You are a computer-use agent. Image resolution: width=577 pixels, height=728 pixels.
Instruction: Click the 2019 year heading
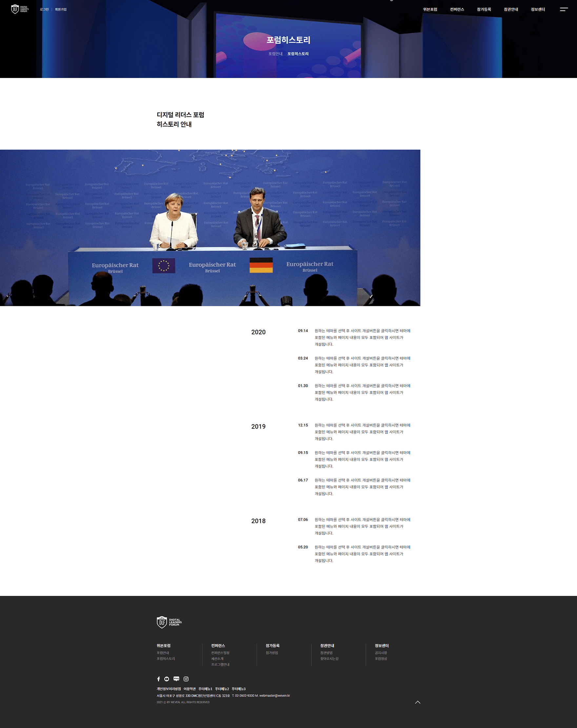(x=258, y=427)
